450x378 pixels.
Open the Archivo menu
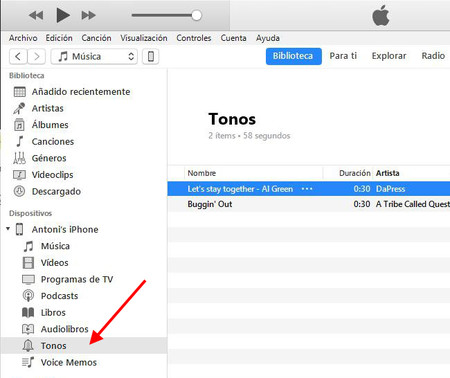pos(23,38)
